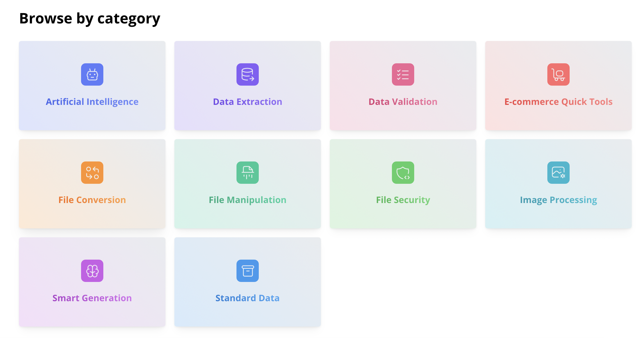The width and height of the screenshot is (644, 338).
Task: Click the E-commerce shopping cart icon
Action: 558,74
